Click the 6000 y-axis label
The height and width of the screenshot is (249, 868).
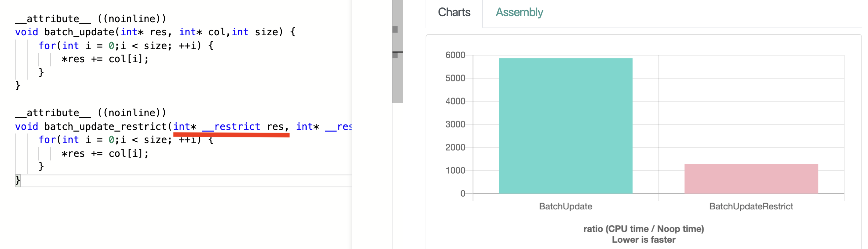(x=455, y=55)
